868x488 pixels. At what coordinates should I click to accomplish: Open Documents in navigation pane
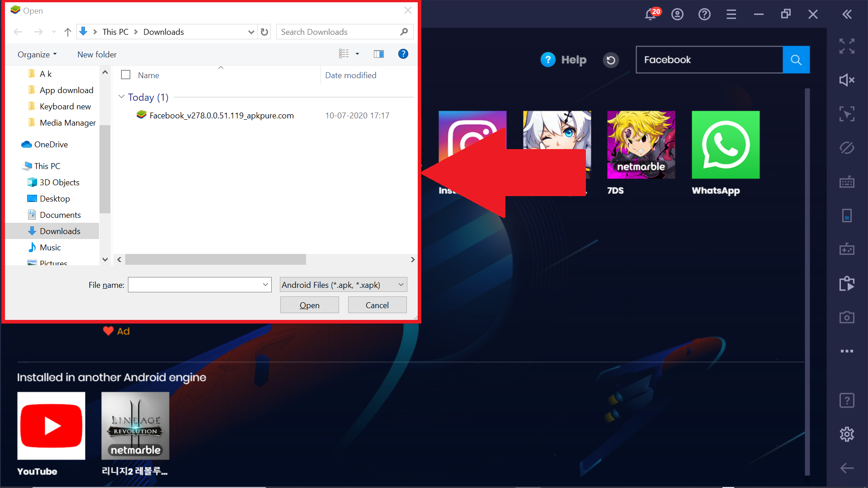pos(54,215)
